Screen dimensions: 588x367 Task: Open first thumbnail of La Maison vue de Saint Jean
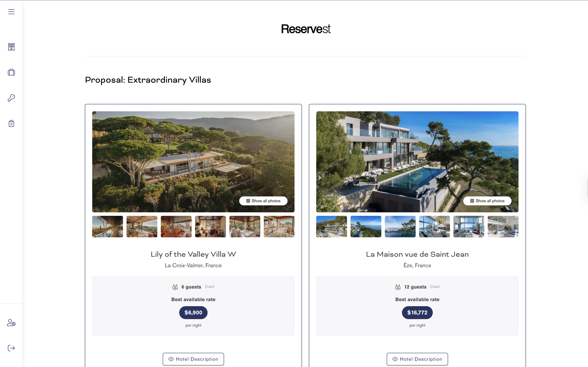(331, 226)
